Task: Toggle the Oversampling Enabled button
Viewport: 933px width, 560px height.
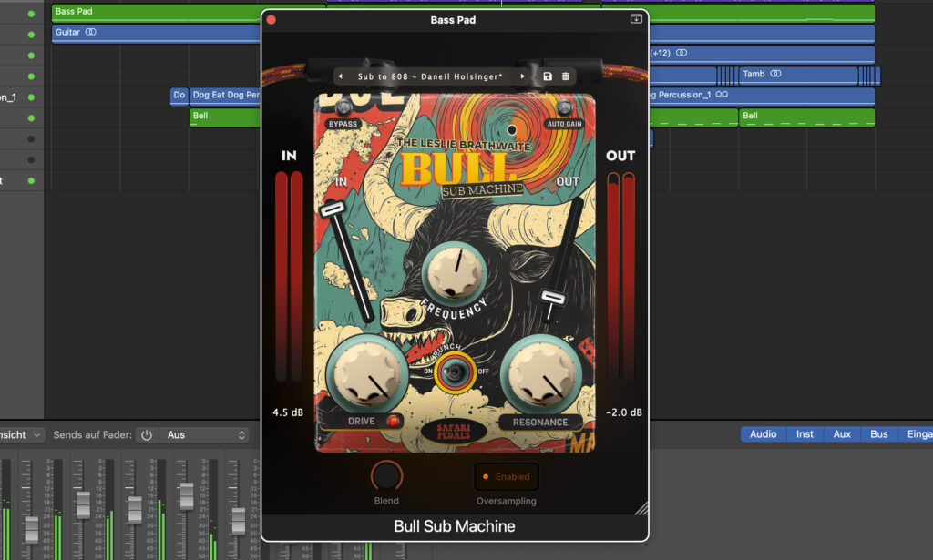Action: tap(507, 477)
